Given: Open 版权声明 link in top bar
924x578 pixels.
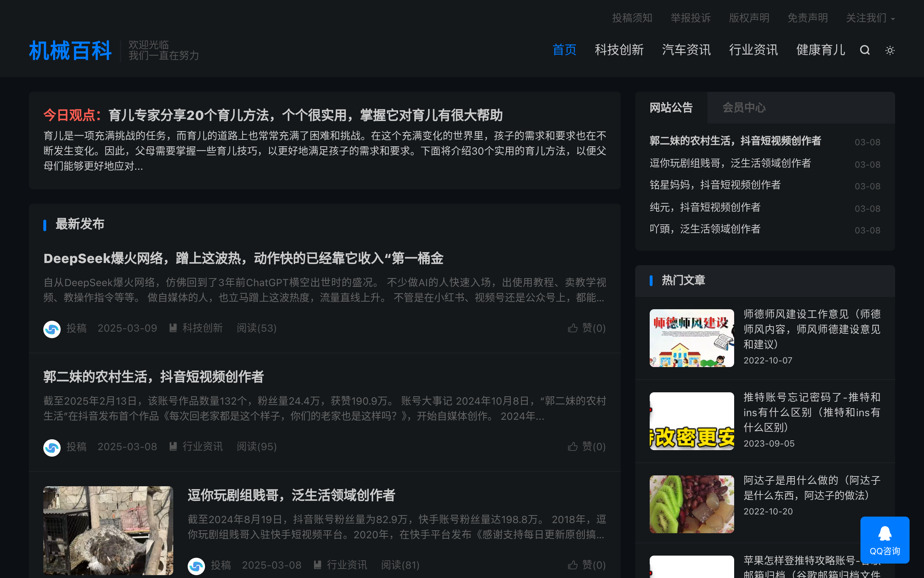Looking at the screenshot, I should coord(749,18).
